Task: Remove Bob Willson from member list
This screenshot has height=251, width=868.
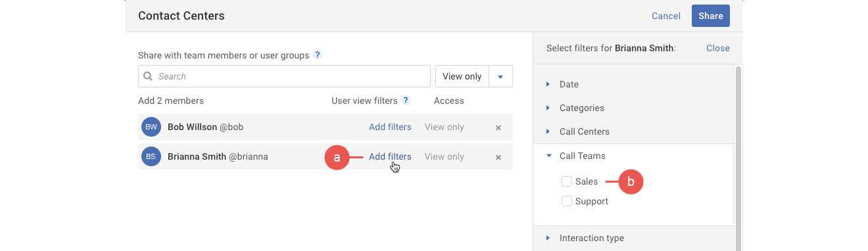Action: pyautogui.click(x=498, y=127)
